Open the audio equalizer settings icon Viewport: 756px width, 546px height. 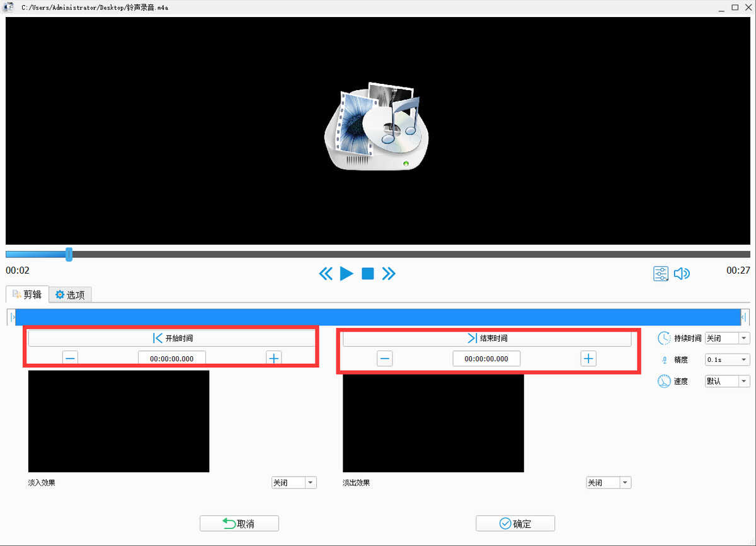point(661,274)
